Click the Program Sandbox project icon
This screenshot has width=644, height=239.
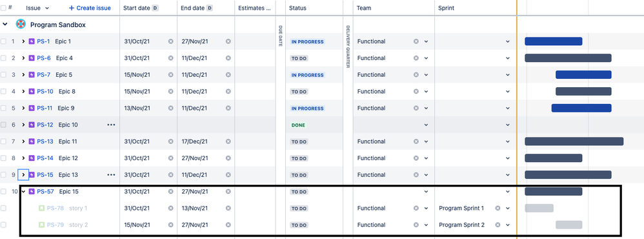21,25
